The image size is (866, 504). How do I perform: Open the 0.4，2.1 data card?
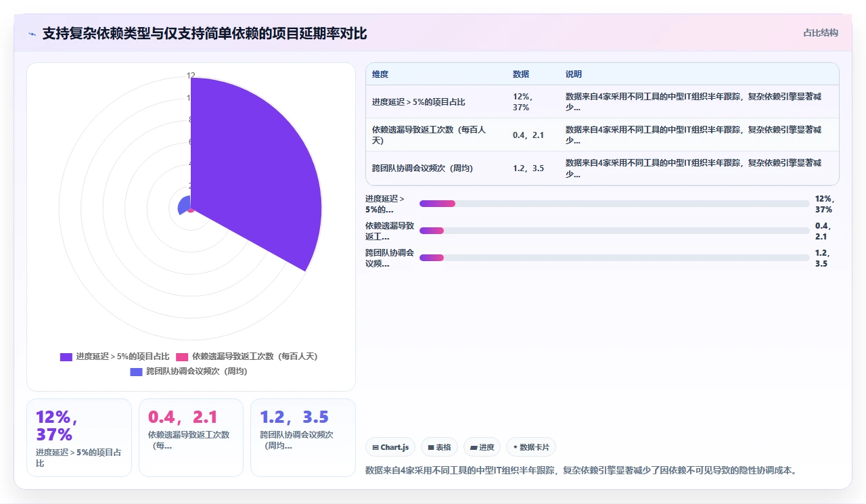tap(191, 438)
